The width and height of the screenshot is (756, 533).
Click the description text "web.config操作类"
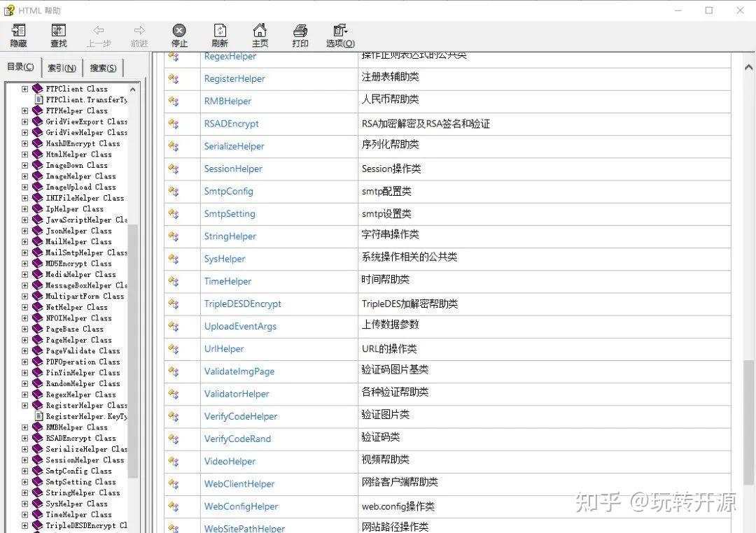(398, 506)
